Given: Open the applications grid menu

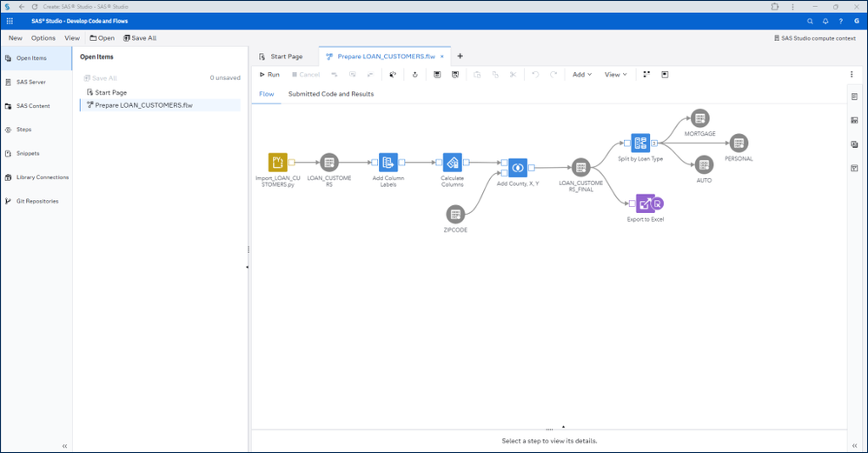Looking at the screenshot, I should (x=10, y=21).
